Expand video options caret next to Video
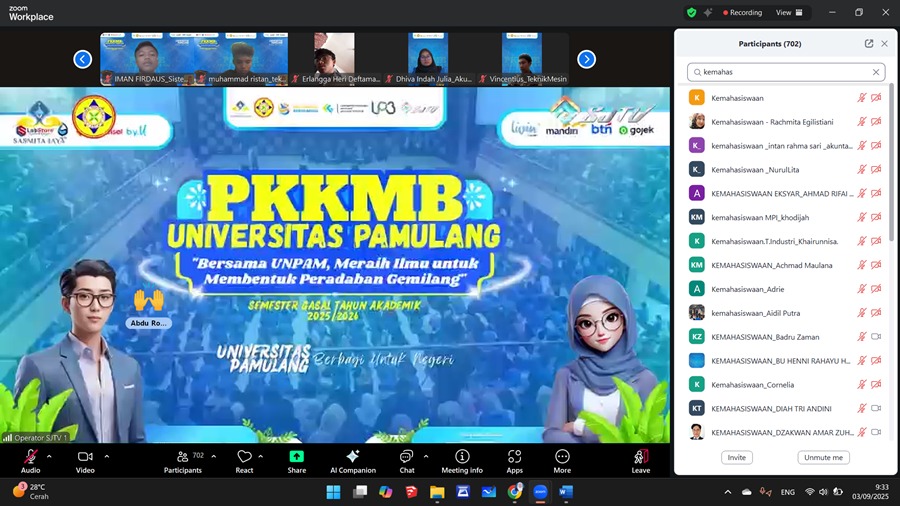Image resolution: width=900 pixels, height=506 pixels. click(106, 457)
